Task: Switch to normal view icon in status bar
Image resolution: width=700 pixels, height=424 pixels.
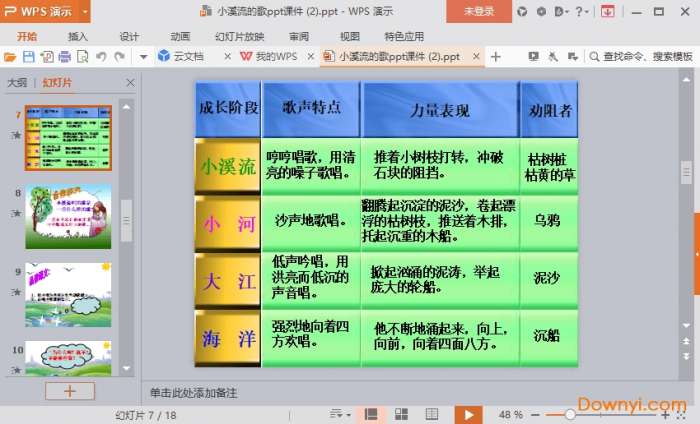Action: pos(371,414)
